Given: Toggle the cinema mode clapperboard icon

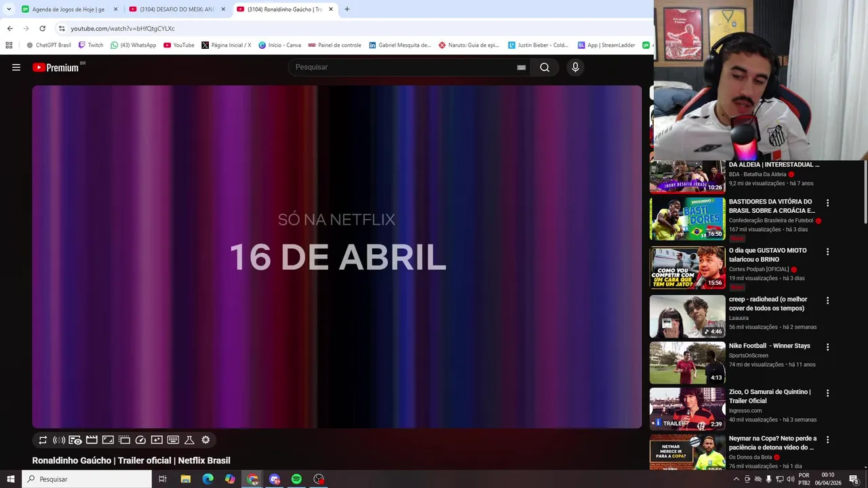Looking at the screenshot, I should coord(92,440).
